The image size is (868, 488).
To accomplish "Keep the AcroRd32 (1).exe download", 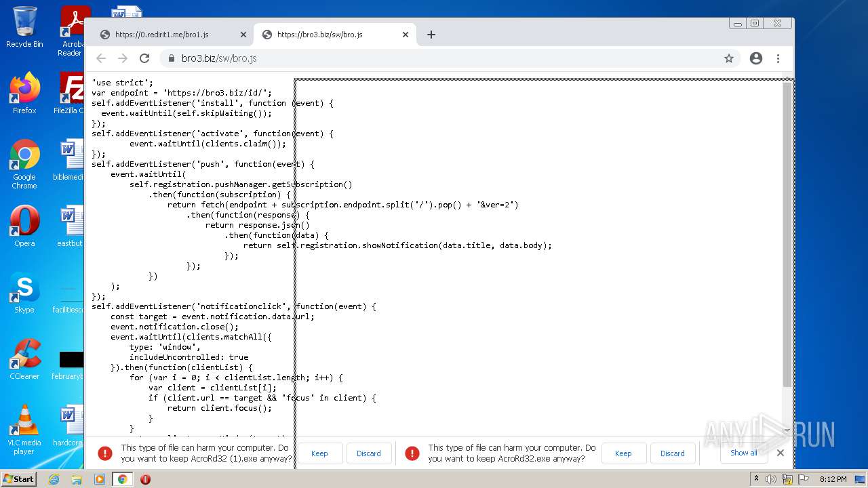I will point(319,453).
